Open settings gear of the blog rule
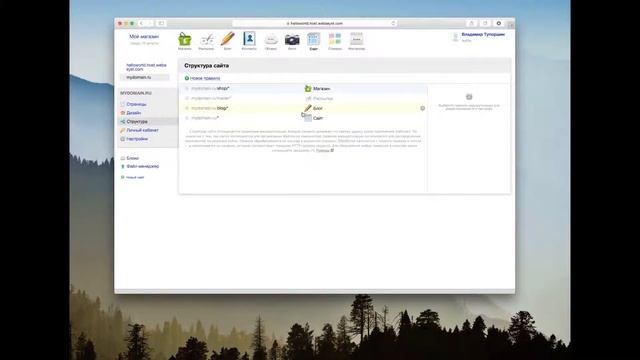 pyautogui.click(x=422, y=108)
